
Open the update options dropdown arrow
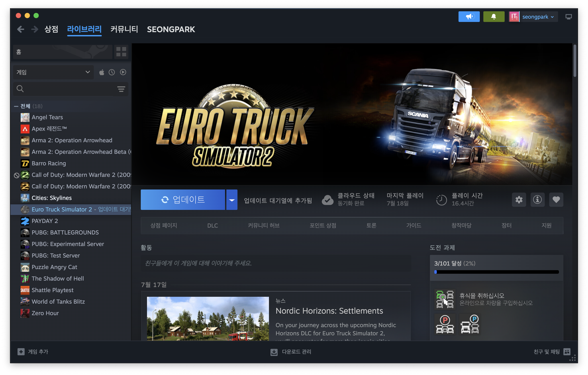232,200
